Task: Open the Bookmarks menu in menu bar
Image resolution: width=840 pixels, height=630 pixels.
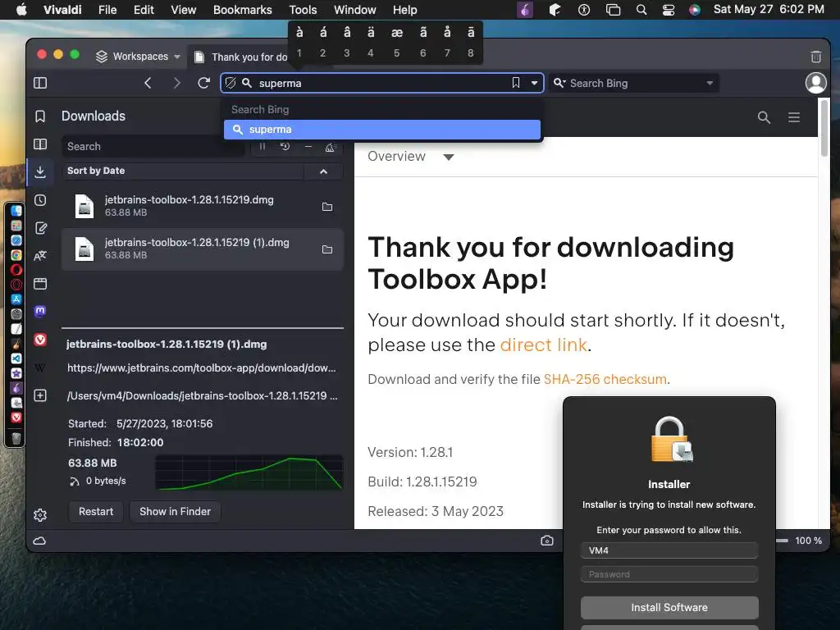Action: (x=243, y=10)
